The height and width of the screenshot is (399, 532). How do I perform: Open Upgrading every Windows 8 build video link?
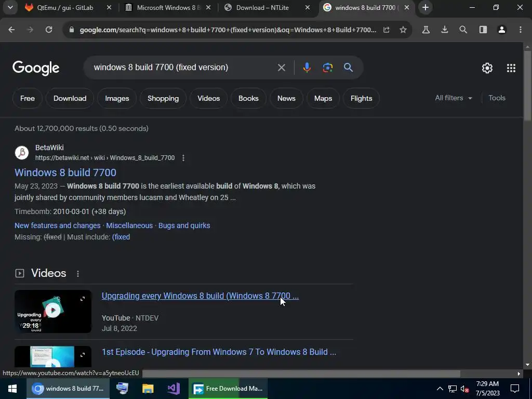(200, 296)
